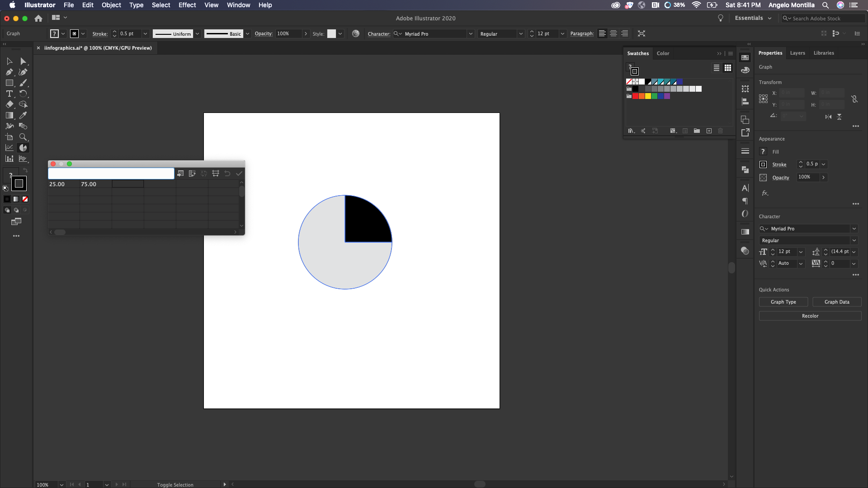Select the Rectangle tool

[9, 83]
